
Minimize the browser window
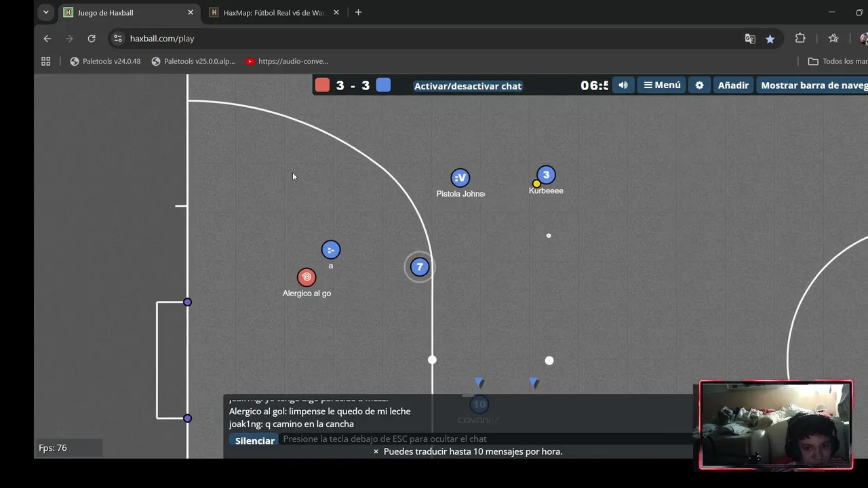831,12
